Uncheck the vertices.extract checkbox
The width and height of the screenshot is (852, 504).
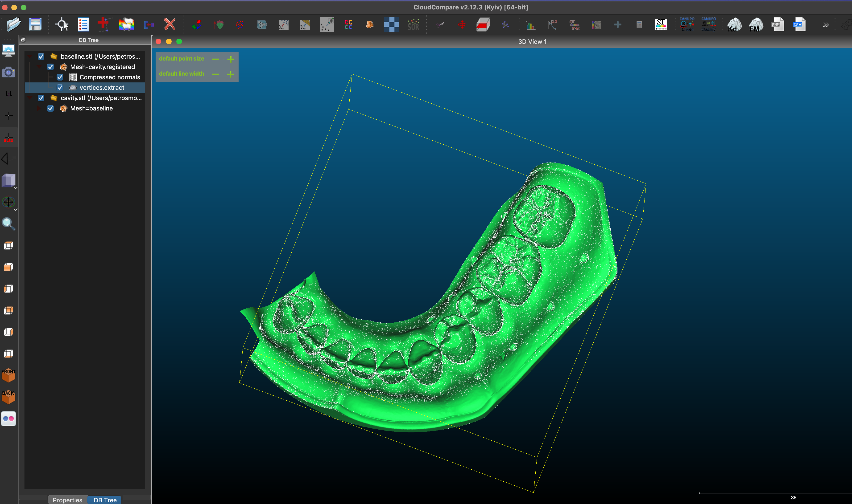coord(60,88)
